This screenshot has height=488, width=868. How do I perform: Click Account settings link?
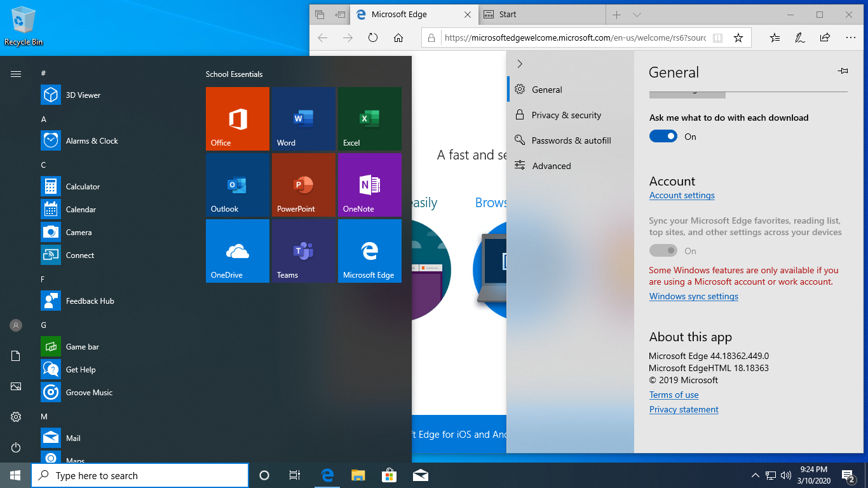pyautogui.click(x=682, y=196)
